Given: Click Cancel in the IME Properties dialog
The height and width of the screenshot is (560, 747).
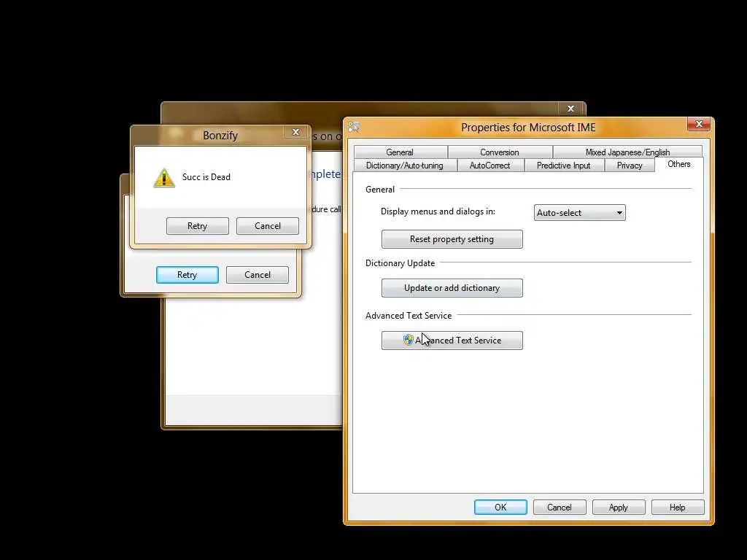Looking at the screenshot, I should [x=560, y=507].
